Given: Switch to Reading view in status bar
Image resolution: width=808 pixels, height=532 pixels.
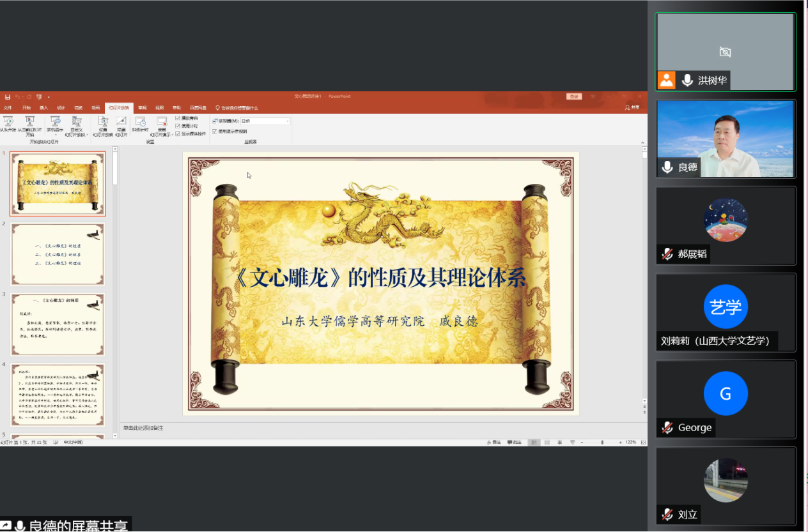Looking at the screenshot, I should [559, 442].
